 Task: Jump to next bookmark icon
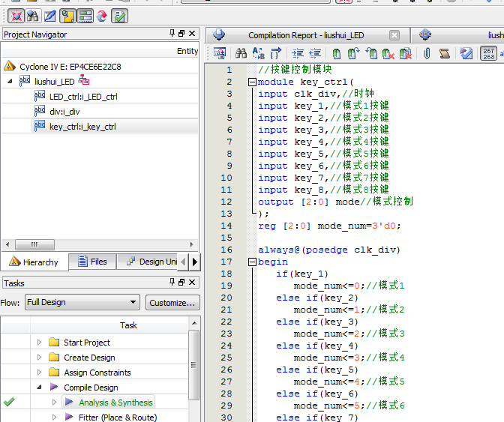[x=353, y=53]
